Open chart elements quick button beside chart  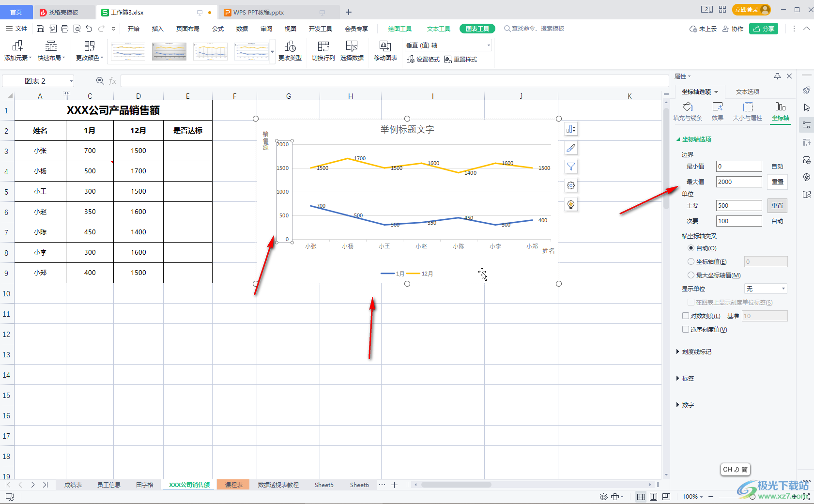pyautogui.click(x=571, y=129)
